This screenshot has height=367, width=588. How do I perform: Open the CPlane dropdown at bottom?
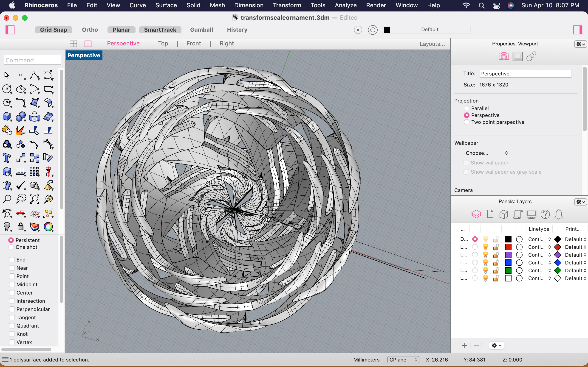(x=403, y=360)
